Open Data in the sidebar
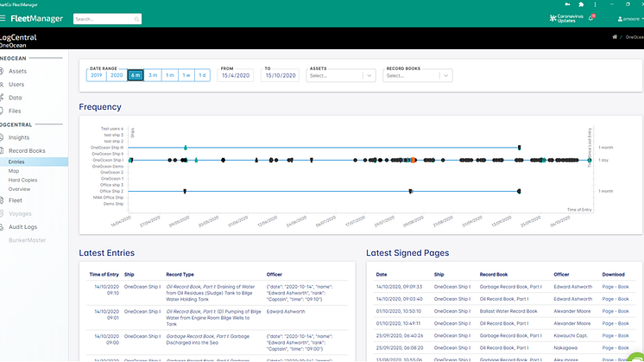 (16, 98)
